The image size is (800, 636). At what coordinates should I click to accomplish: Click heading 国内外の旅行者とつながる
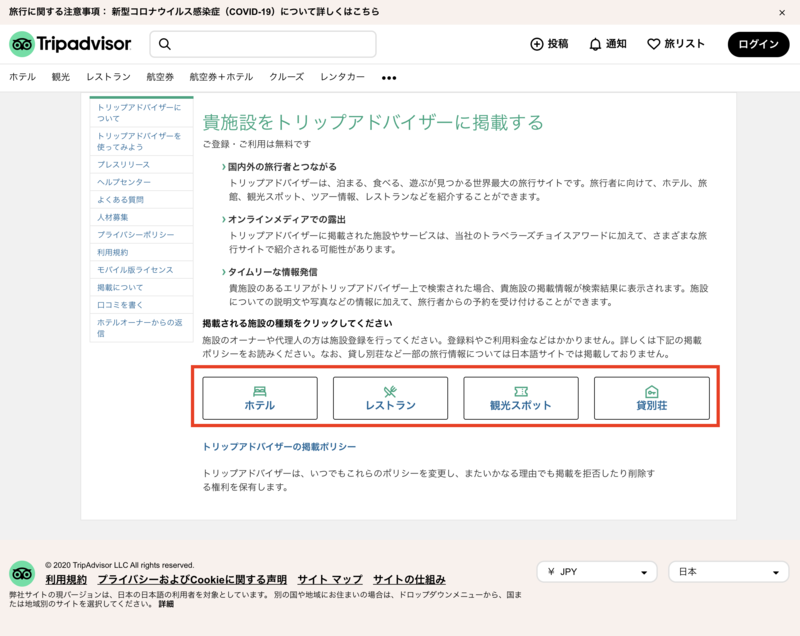[282, 167]
